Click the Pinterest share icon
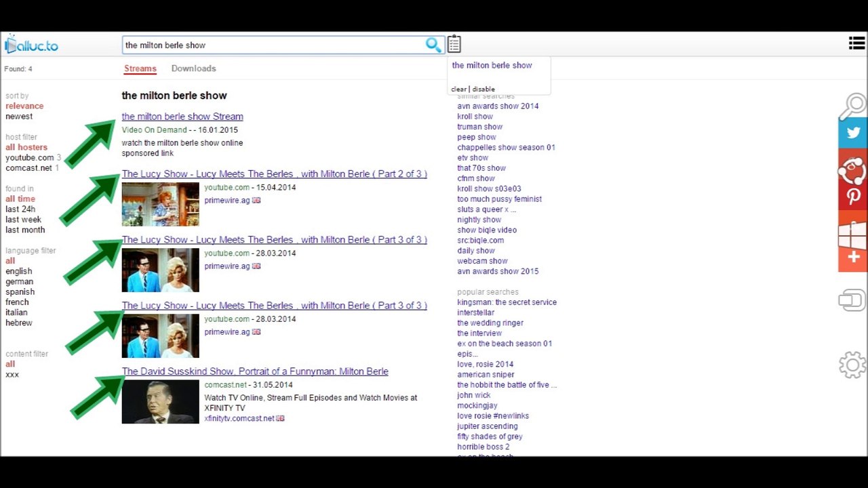Image resolution: width=868 pixels, height=488 pixels. [853, 197]
